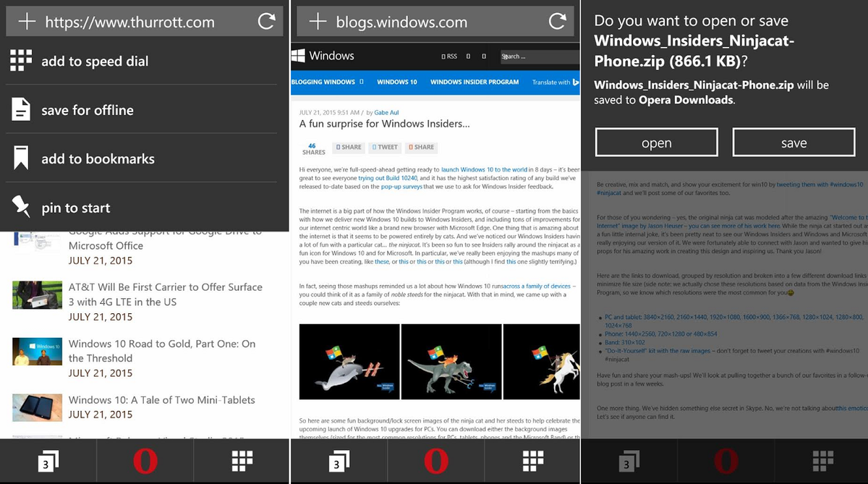Switch to the WINDOWS 10 navigation tab
The width and height of the screenshot is (868, 484).
click(x=396, y=82)
